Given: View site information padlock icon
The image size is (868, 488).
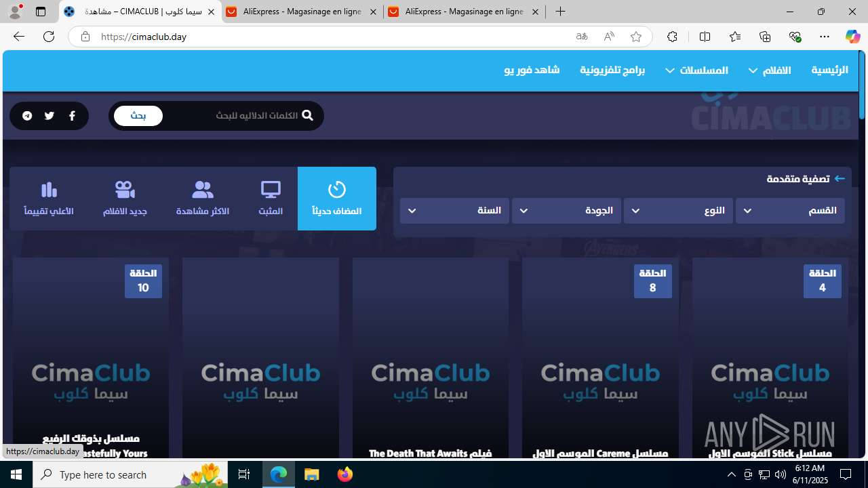Looking at the screenshot, I should pyautogui.click(x=85, y=37).
